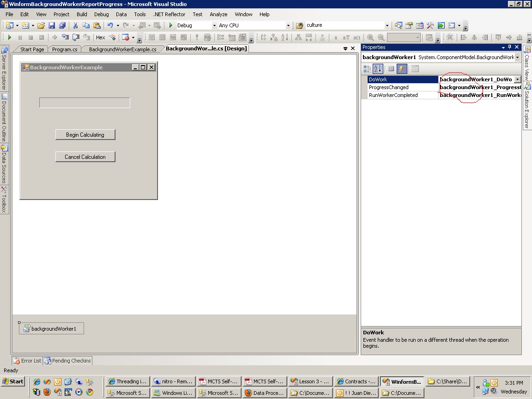This screenshot has width=532, height=399.
Task: Click Align Lefts in the layout toolbar
Action: point(464,37)
